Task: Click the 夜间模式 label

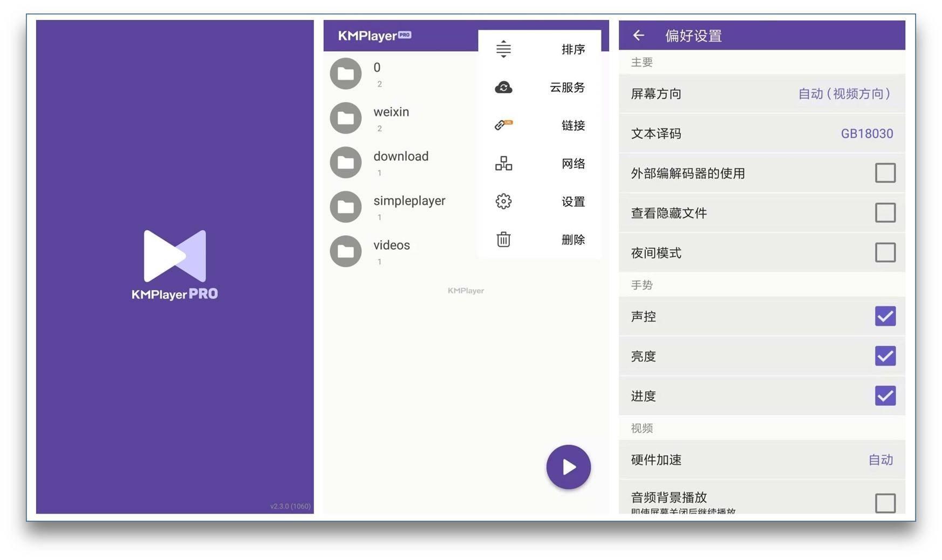Action: [x=656, y=253]
